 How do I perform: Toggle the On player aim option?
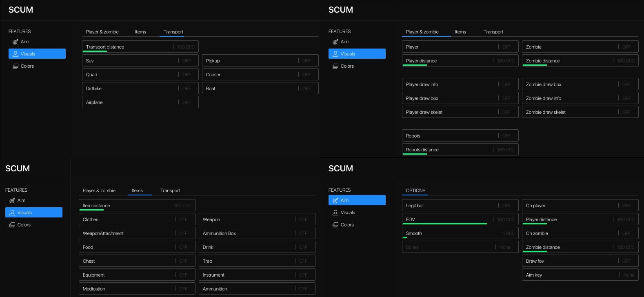pyautogui.click(x=580, y=206)
